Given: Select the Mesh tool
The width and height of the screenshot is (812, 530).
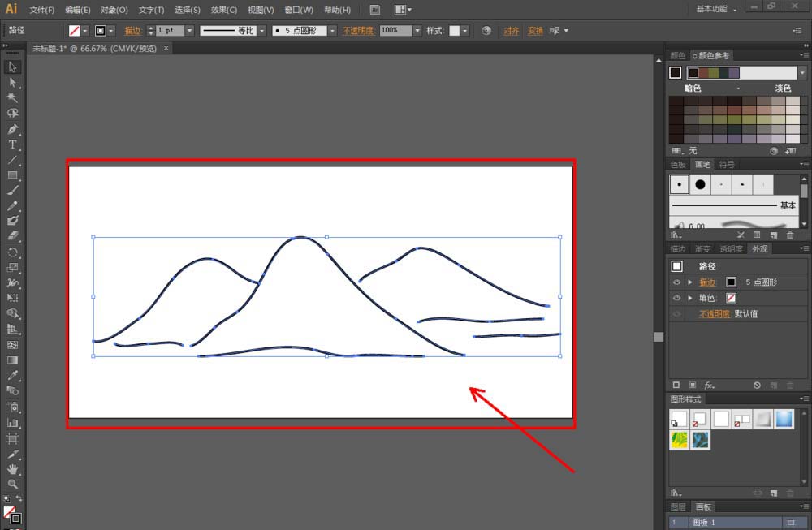Looking at the screenshot, I should (12, 345).
